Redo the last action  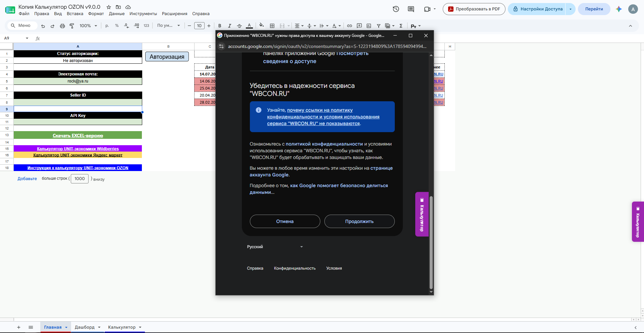point(52,26)
